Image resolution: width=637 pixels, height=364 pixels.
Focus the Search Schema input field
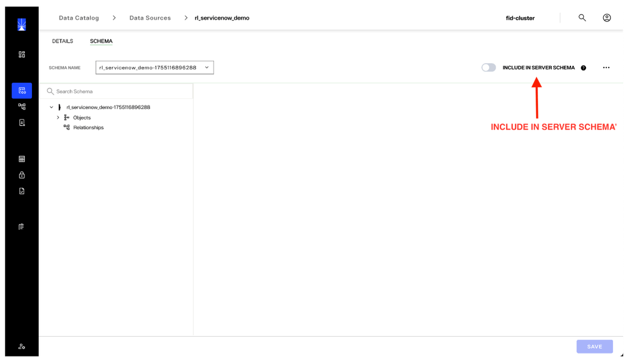[x=117, y=91]
